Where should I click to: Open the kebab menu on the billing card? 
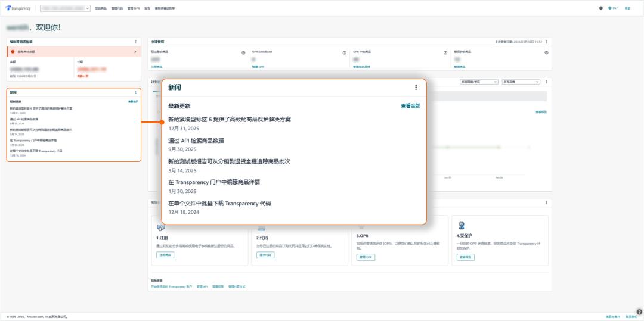click(x=135, y=42)
